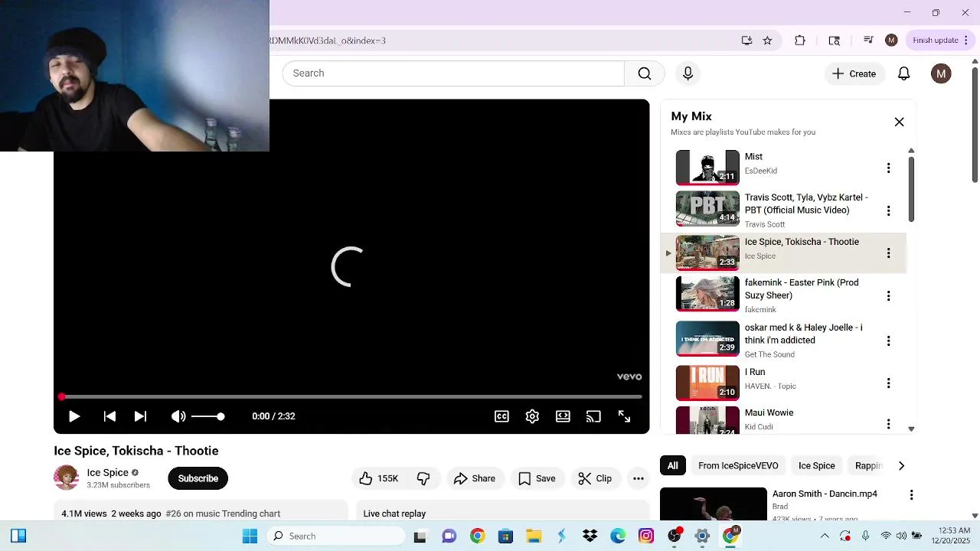Viewport: 980px width, 551px height.
Task: Open Aaron Smith - Dancin.mp4 video
Action: (825, 494)
